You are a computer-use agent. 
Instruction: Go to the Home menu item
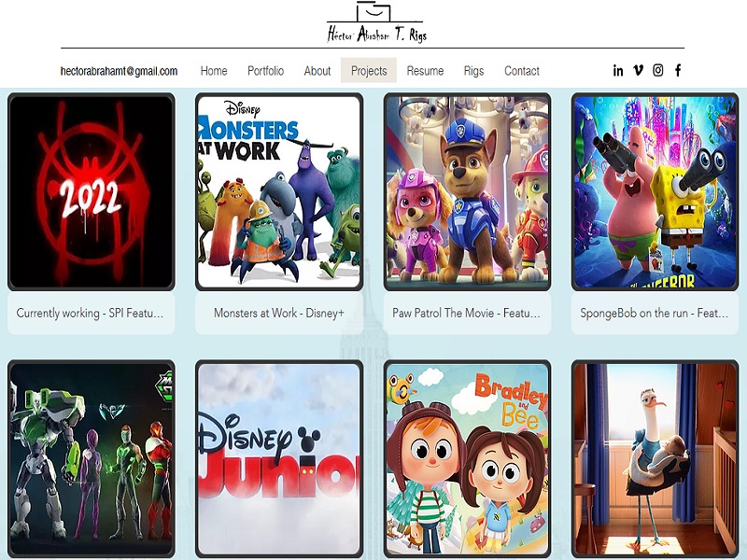[214, 71]
